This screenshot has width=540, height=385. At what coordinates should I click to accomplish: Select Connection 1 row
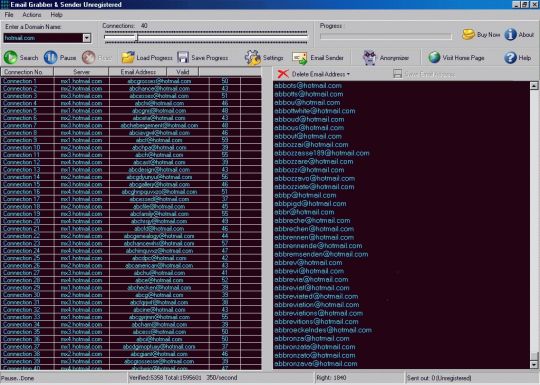131,81
